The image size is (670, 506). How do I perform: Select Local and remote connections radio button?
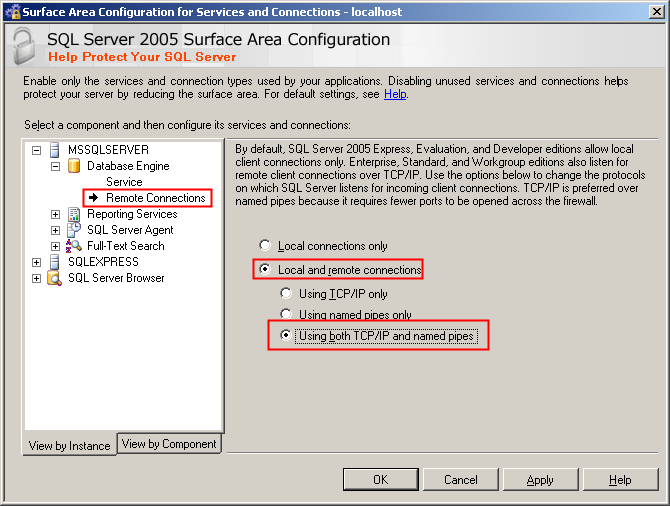pyautogui.click(x=265, y=269)
